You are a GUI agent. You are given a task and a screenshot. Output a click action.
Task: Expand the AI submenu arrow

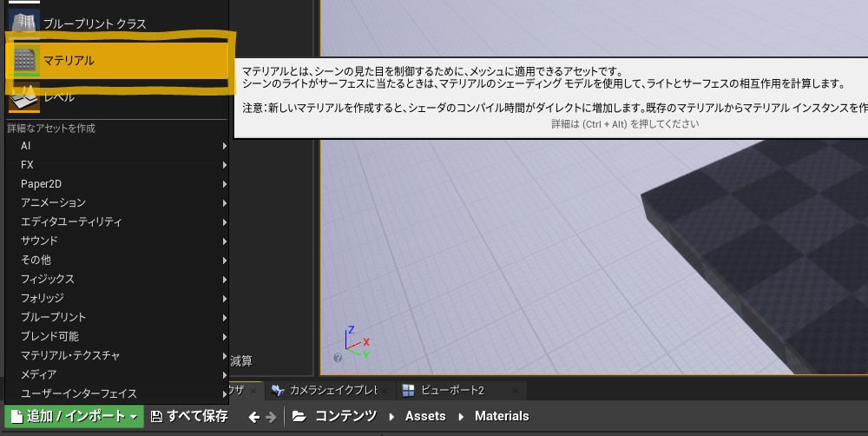tap(224, 146)
